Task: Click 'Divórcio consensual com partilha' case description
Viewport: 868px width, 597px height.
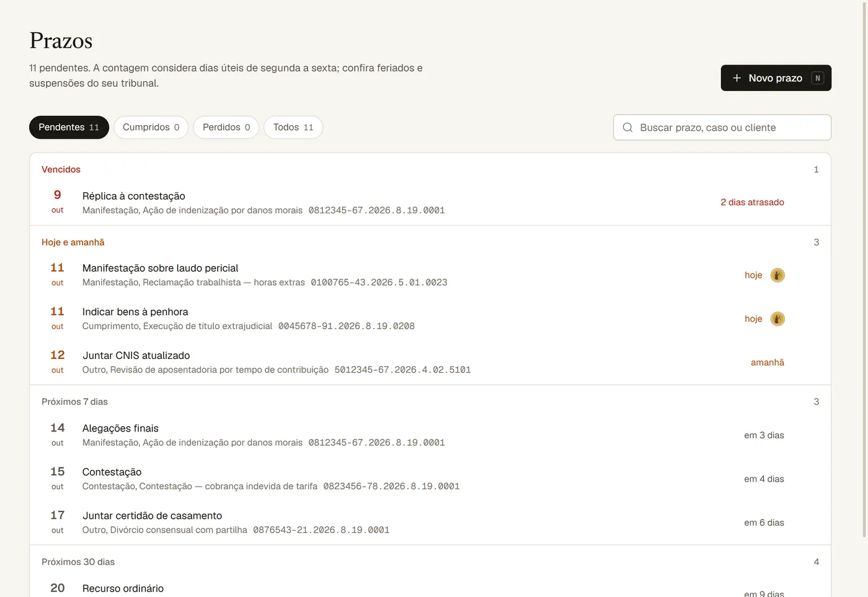Action: 179,530
